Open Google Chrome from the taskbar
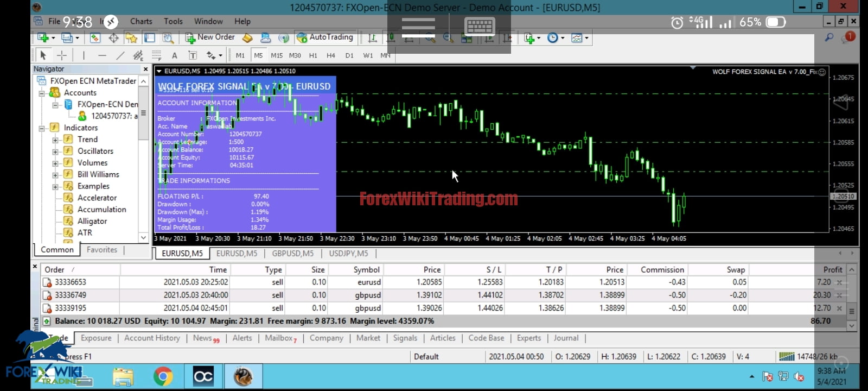The image size is (868, 391). pyautogui.click(x=163, y=376)
